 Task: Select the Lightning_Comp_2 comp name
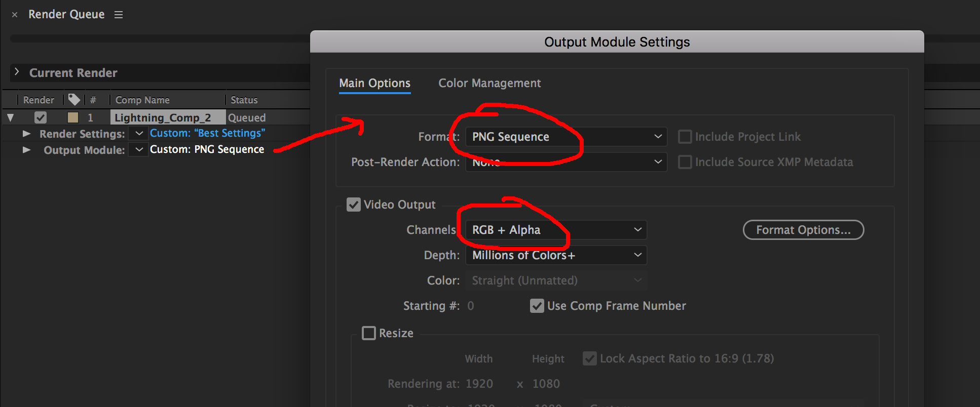click(x=168, y=117)
